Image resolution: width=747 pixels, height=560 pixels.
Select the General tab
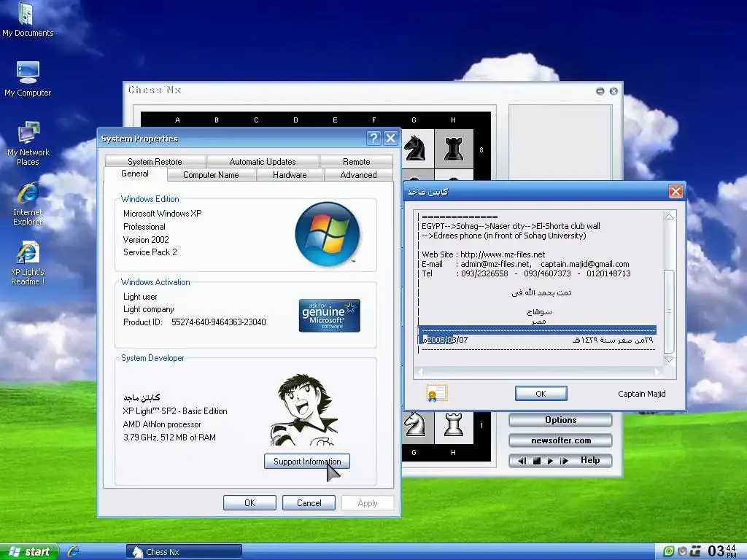(x=135, y=174)
